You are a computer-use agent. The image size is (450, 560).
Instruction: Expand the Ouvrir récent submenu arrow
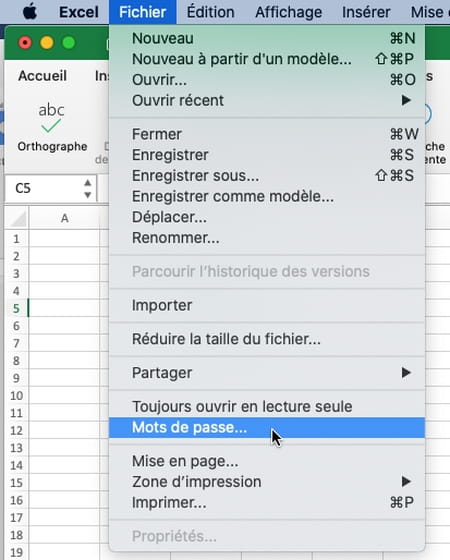coord(406,100)
